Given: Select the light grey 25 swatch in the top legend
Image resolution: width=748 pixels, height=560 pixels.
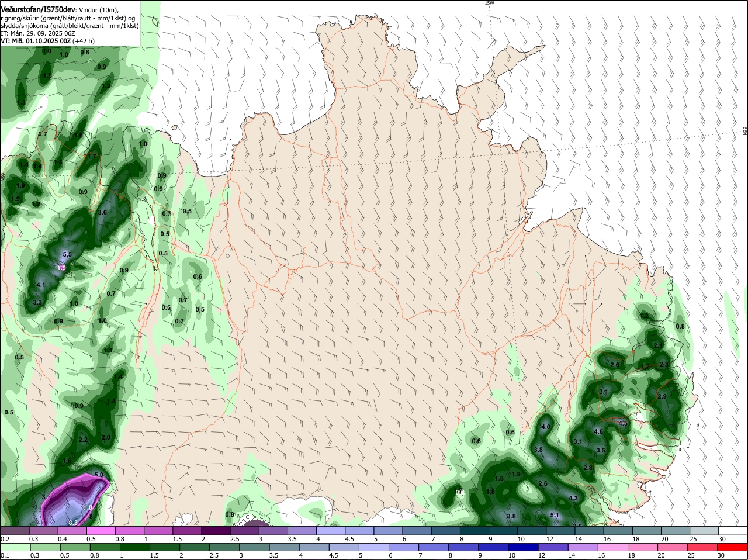Looking at the screenshot, I should [704, 531].
